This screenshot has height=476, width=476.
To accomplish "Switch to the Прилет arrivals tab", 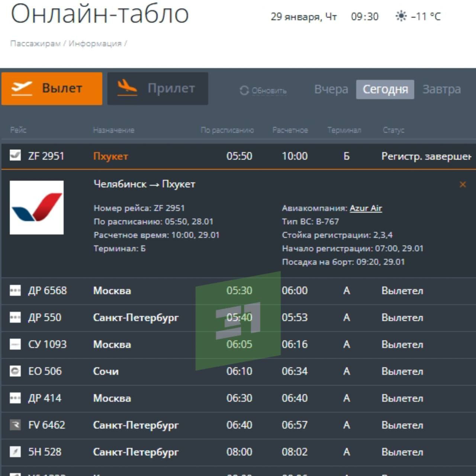I will [158, 89].
